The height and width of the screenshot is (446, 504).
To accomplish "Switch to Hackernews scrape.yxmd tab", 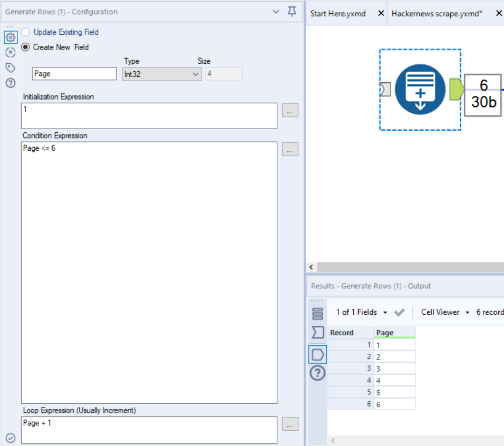I will [437, 14].
